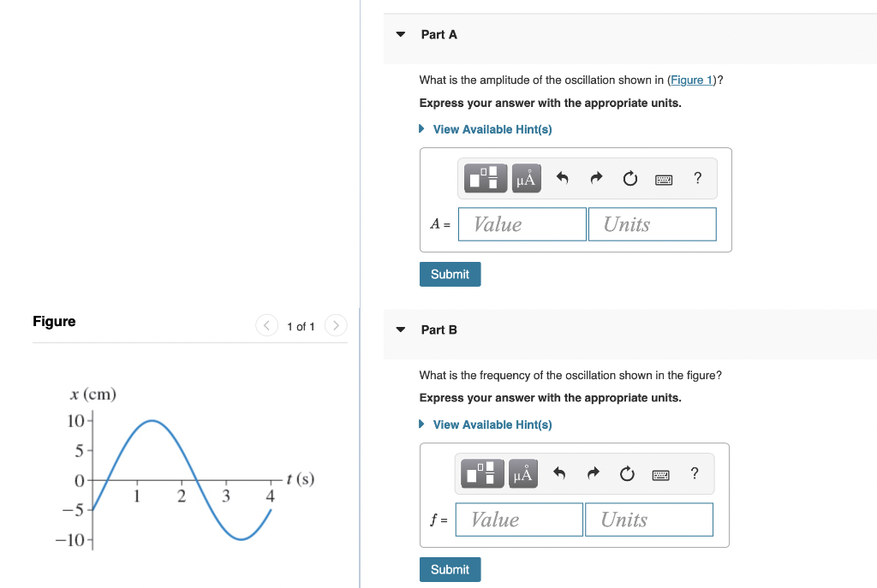Select the μÅ units symbol icon in Part B
Image resolution: width=877 pixels, height=588 pixels.
point(522,473)
